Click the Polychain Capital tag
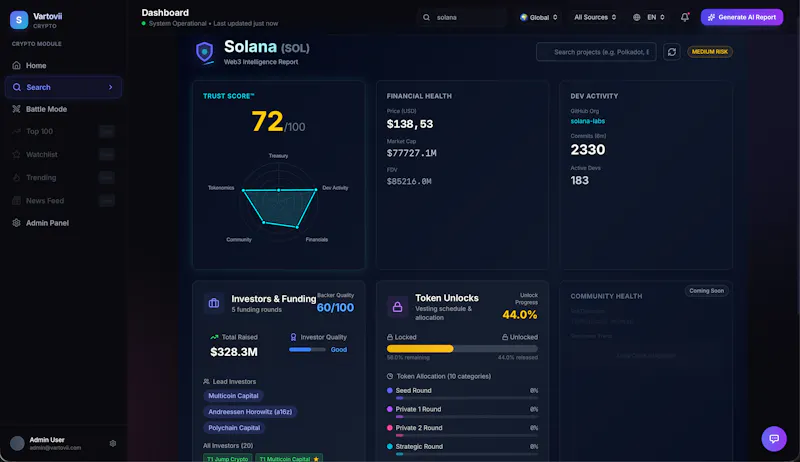Screen dimensions: 800x462 [234, 428]
